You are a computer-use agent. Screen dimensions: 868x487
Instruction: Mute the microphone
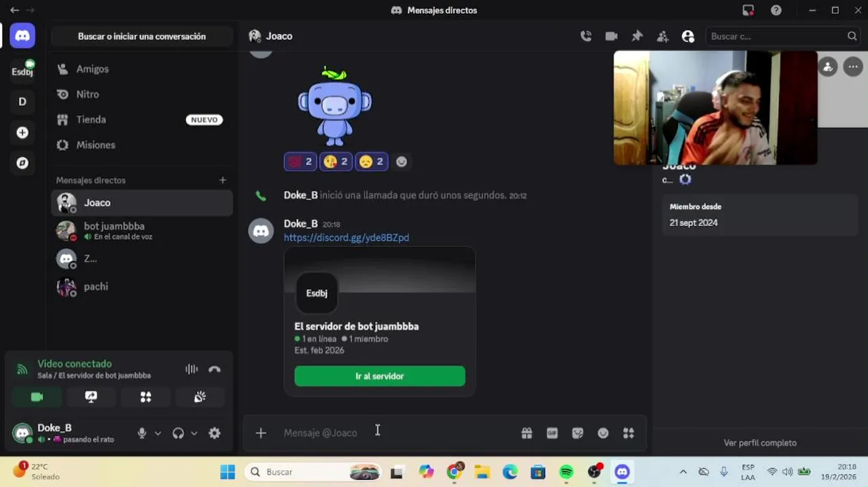click(x=142, y=434)
